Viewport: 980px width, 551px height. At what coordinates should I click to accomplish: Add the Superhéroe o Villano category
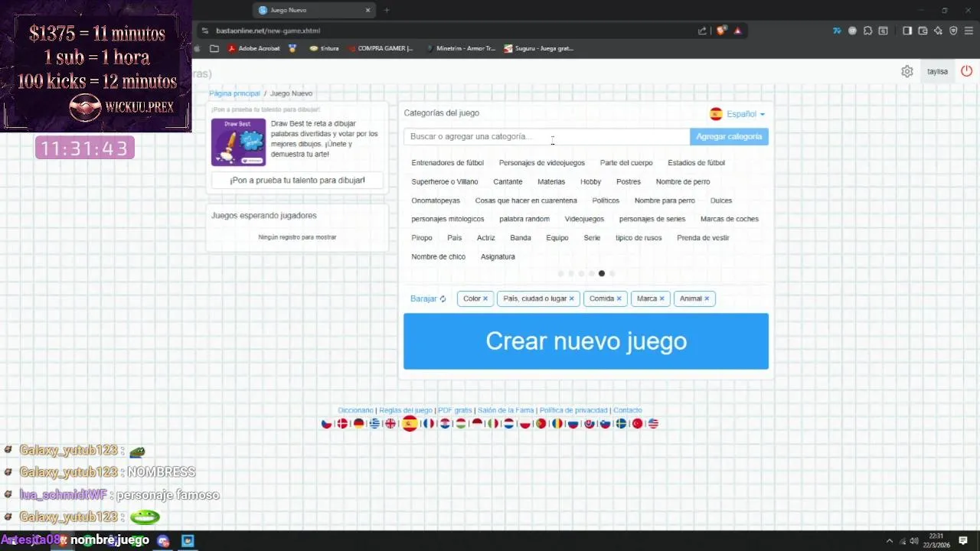(x=445, y=181)
